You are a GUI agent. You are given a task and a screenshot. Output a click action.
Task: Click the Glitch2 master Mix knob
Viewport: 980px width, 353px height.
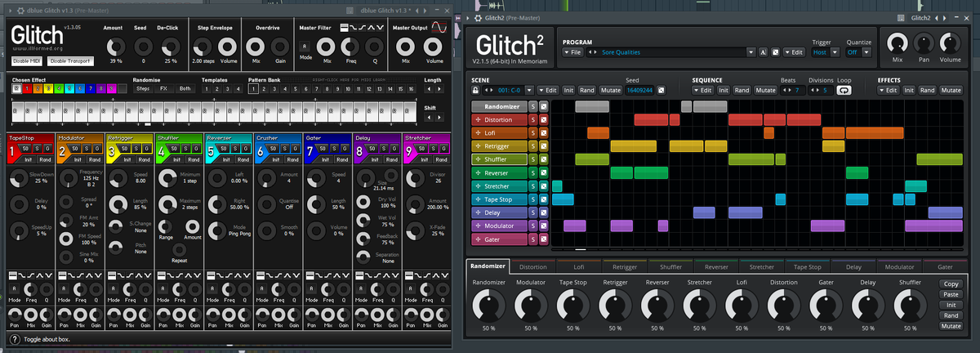pyautogui.click(x=898, y=42)
